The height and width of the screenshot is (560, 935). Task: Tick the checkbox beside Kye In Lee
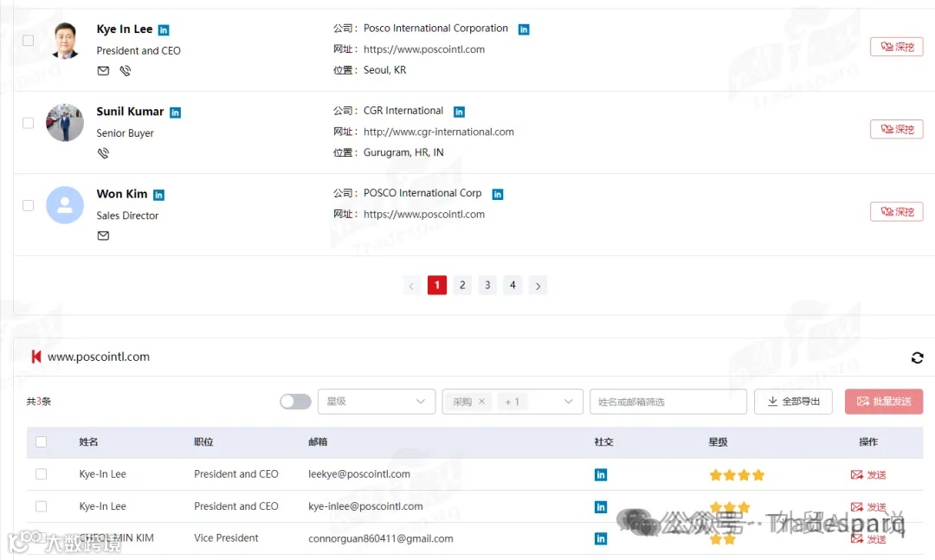[x=28, y=41]
